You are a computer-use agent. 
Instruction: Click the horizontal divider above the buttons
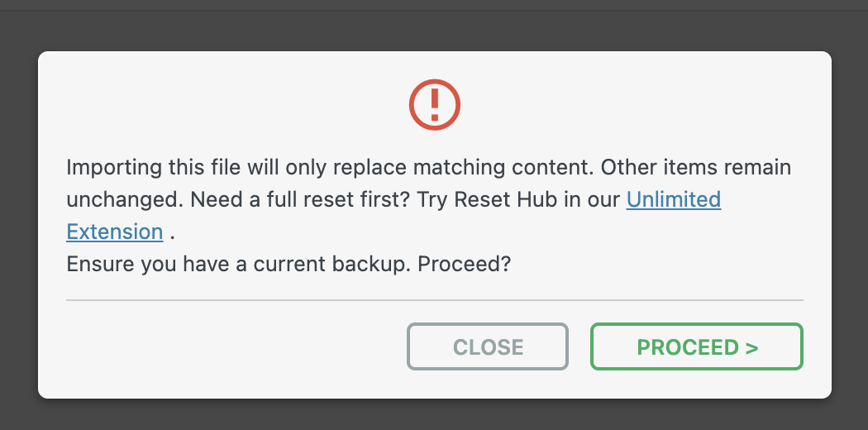(x=434, y=299)
